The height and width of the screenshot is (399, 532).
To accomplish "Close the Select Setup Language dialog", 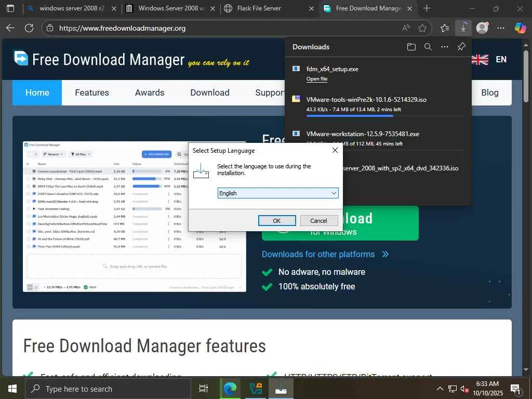I will click(x=335, y=150).
